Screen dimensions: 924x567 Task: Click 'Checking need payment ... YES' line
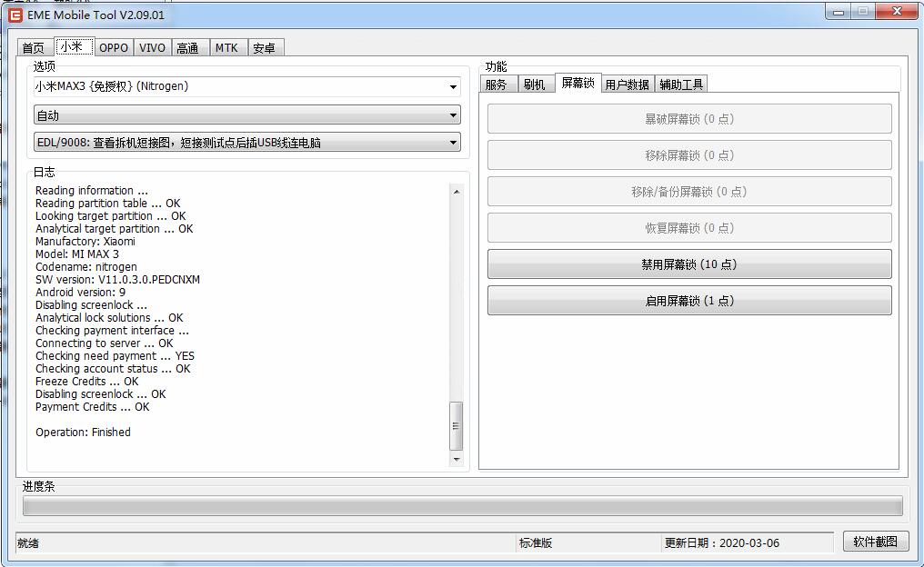(x=115, y=356)
